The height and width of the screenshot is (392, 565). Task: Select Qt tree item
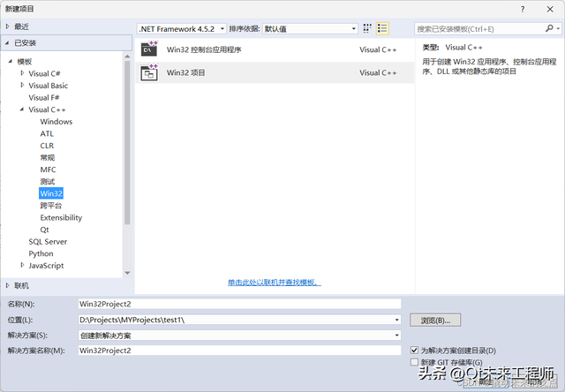[x=44, y=230]
